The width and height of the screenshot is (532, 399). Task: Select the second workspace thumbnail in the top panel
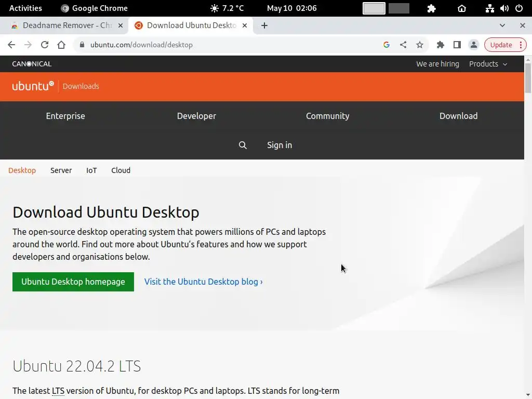pyautogui.click(x=398, y=8)
